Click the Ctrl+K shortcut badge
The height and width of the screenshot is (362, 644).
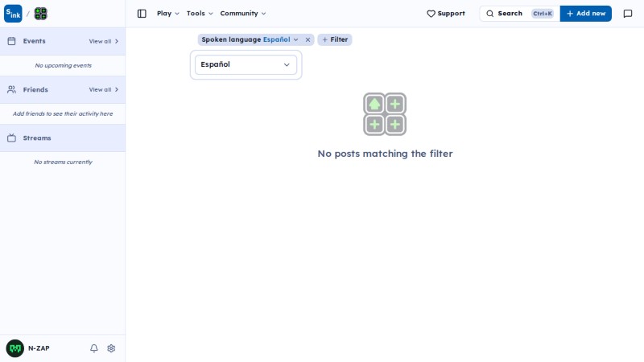(543, 14)
